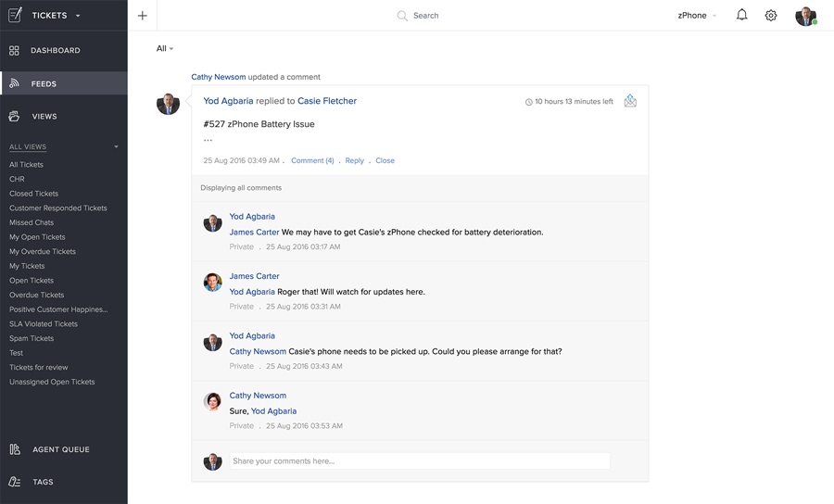Open the Dashboard from the sidebar

click(56, 50)
